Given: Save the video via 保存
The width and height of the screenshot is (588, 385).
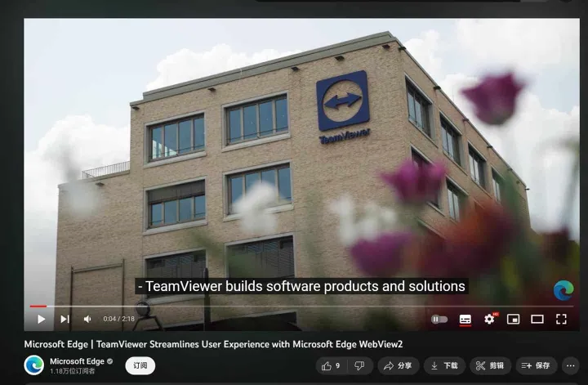Looking at the screenshot, I should (536, 366).
